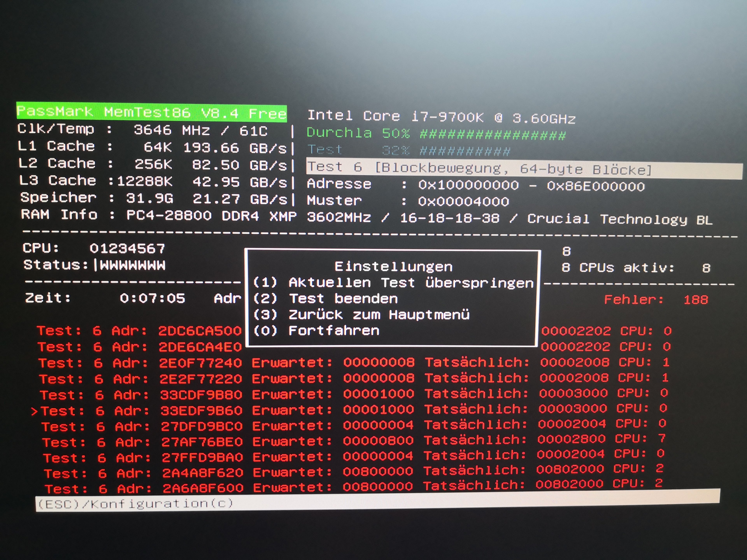The width and height of the screenshot is (747, 560).
Task: Click the (ESC)/Konfiguration(c) status bar
Action: [x=135, y=504]
